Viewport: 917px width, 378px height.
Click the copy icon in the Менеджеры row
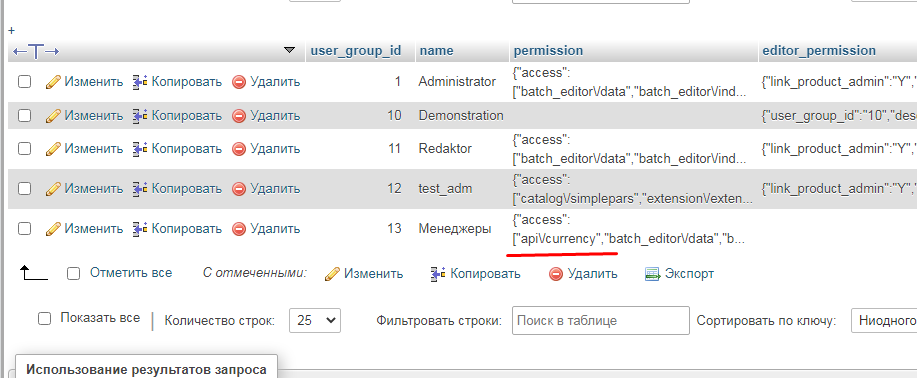(x=140, y=229)
